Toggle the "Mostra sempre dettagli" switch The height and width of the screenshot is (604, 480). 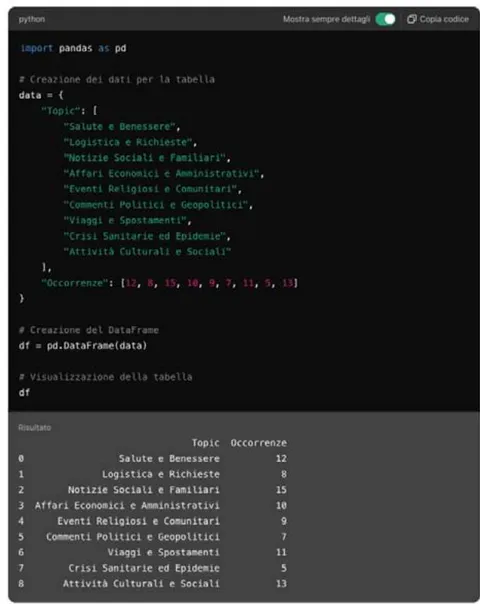point(386,19)
